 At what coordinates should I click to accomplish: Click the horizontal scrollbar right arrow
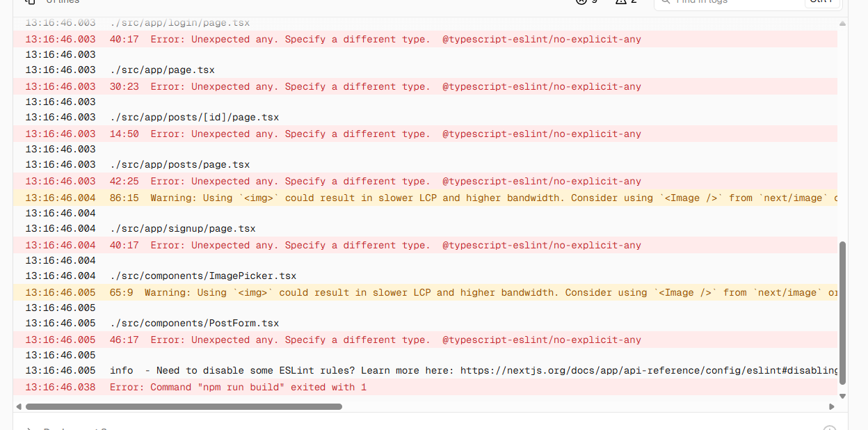point(832,406)
